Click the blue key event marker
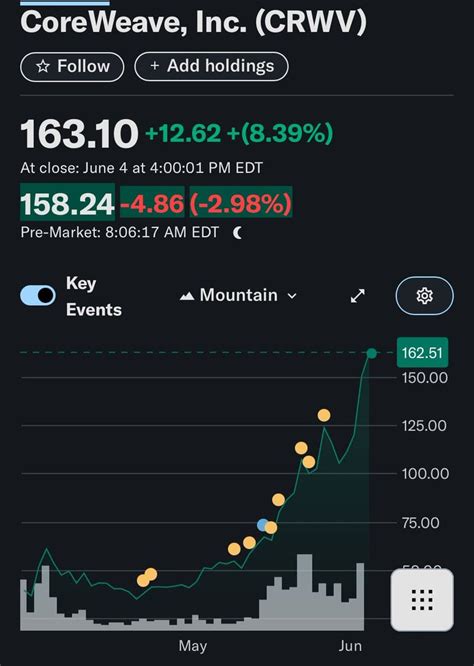The width and height of the screenshot is (474, 666). pos(262,525)
